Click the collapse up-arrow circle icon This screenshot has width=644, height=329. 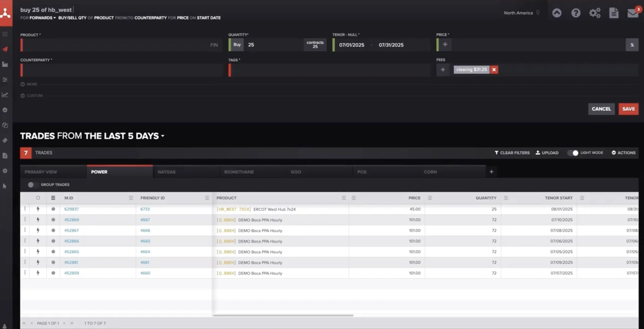point(557,13)
